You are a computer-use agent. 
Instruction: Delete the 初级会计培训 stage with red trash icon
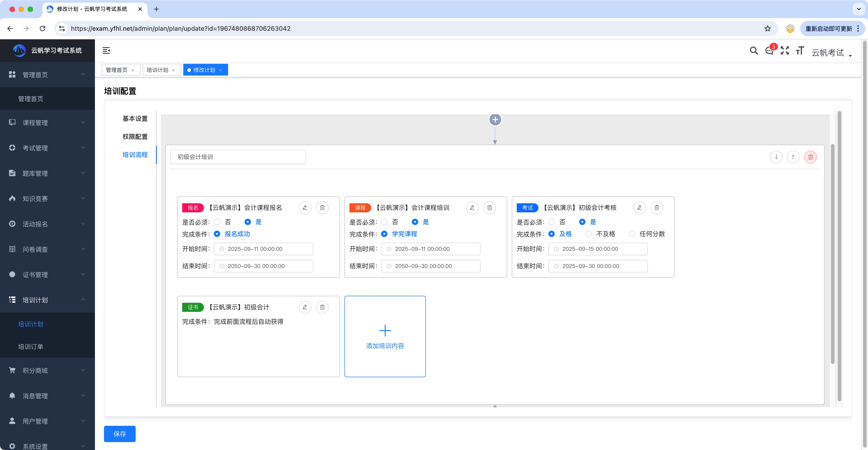click(x=810, y=157)
